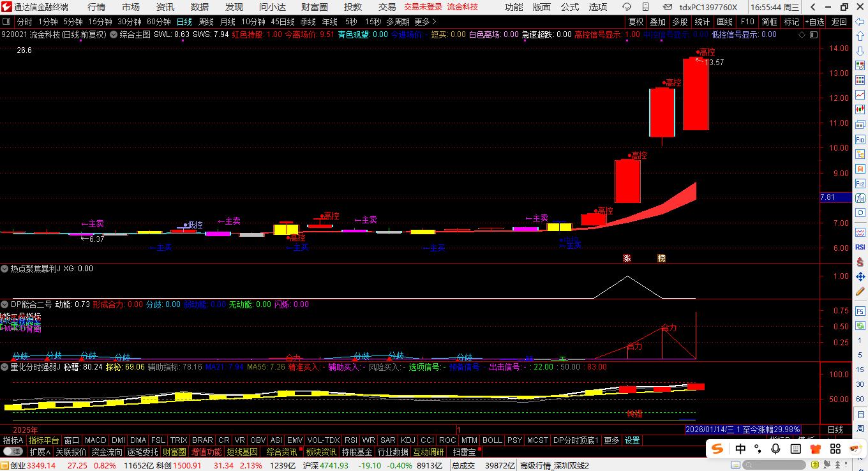
Task: Click the keyboard icon in input method bar
Action: point(797,449)
